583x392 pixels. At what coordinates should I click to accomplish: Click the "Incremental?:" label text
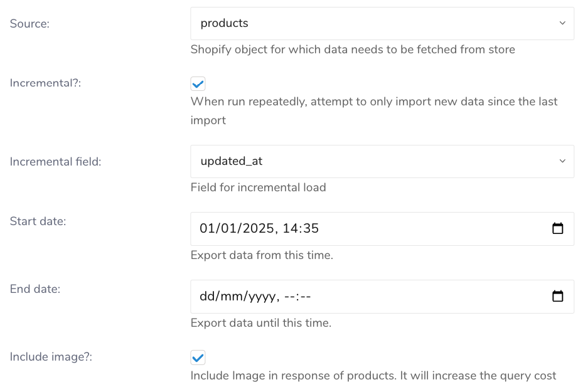[45, 83]
